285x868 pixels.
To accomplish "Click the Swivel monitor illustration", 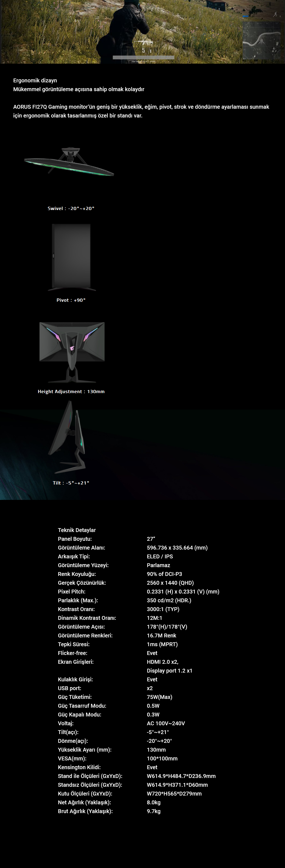I will [x=69, y=162].
